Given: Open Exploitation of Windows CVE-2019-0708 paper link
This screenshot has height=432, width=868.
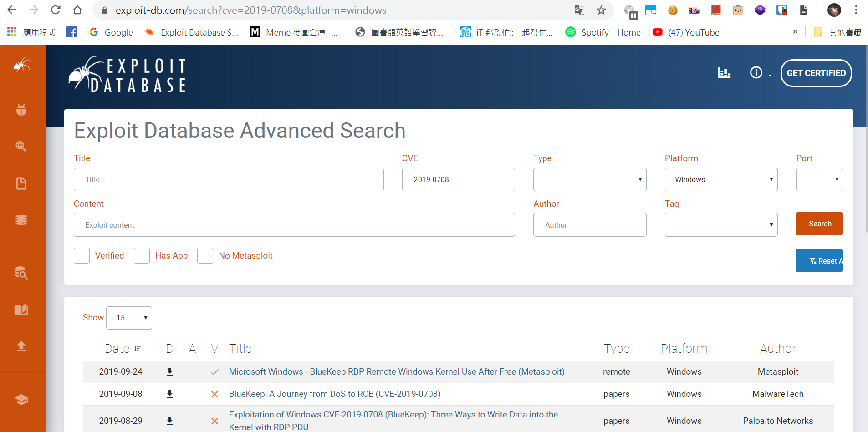Looking at the screenshot, I should click(x=393, y=421).
